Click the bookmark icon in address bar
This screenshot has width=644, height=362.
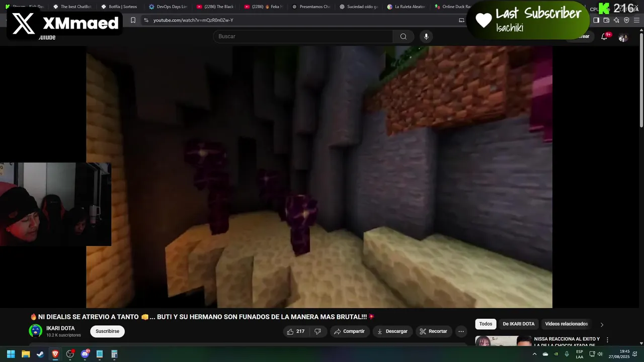(x=133, y=20)
